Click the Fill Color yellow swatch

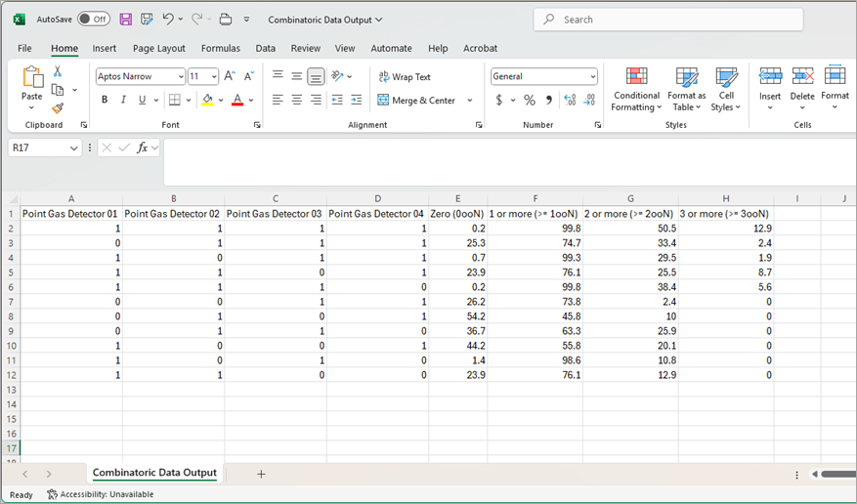206,100
